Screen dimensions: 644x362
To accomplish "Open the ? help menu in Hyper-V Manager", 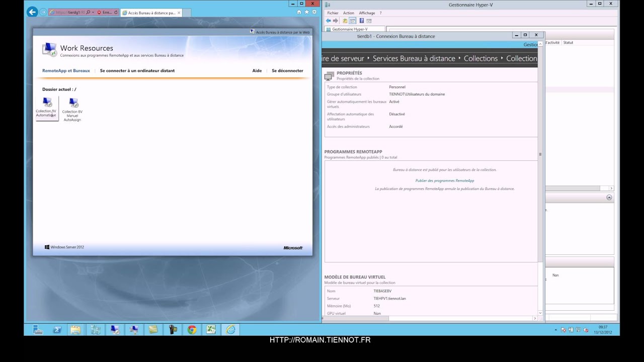I will tap(380, 13).
